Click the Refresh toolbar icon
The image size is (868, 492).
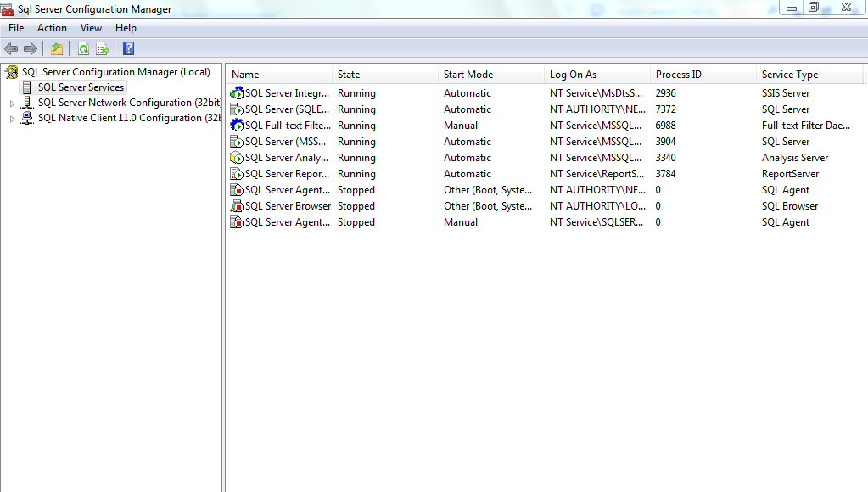click(84, 48)
